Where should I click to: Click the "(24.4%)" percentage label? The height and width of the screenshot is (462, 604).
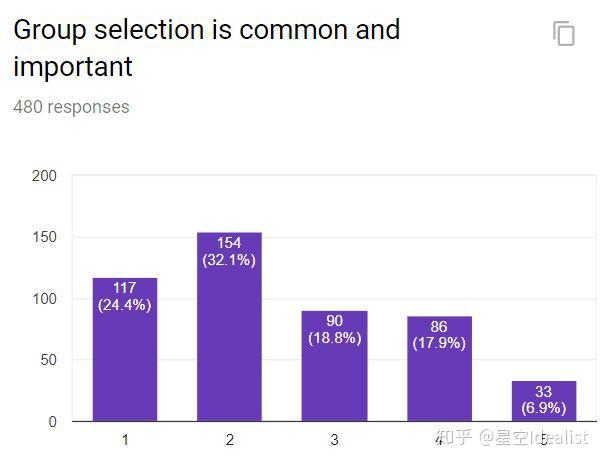pyautogui.click(x=125, y=305)
